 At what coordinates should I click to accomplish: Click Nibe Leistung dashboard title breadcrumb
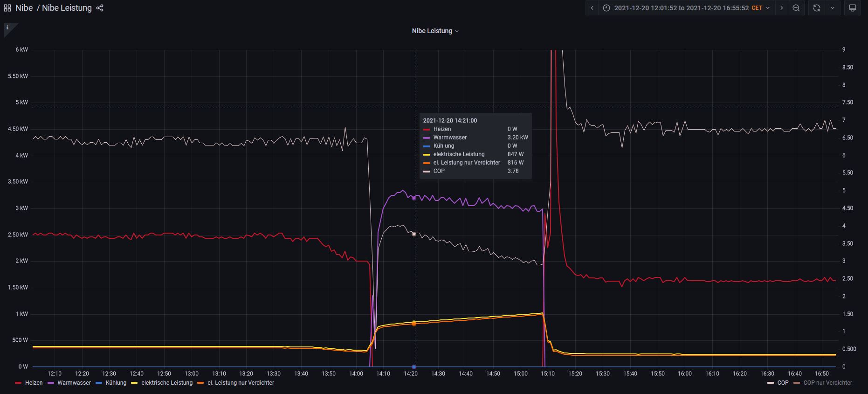67,8
